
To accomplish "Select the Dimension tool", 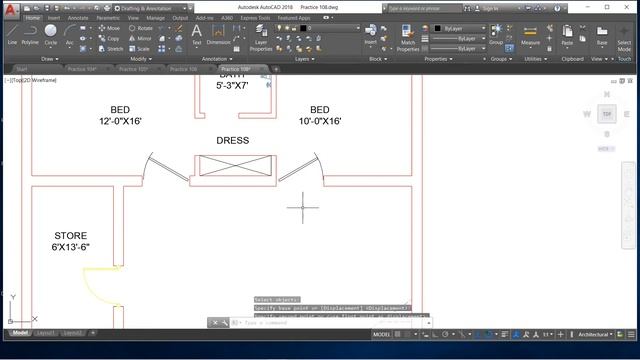I will pos(218,34).
